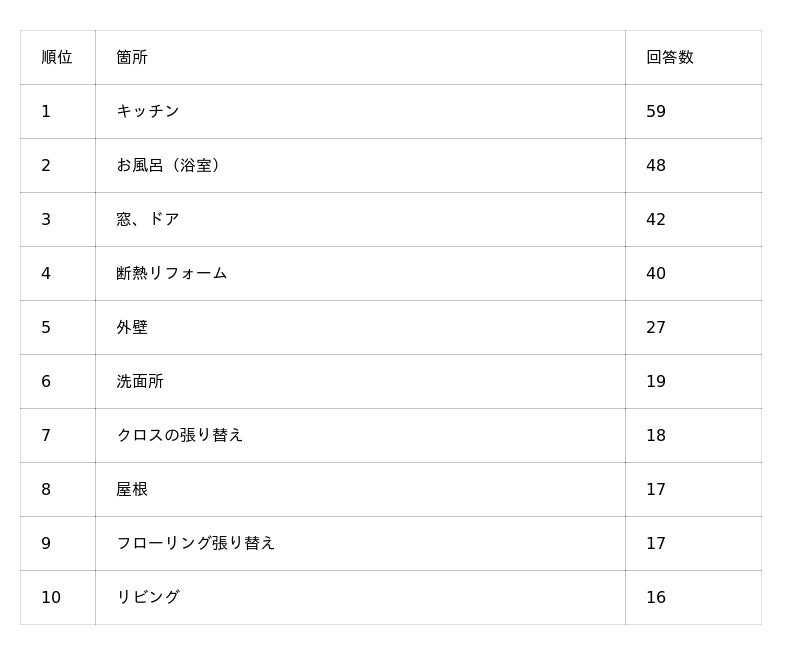Image resolution: width=800 pixels, height=655 pixels.
Task: Click the answer count 42 cell
Action: pyautogui.click(x=656, y=219)
